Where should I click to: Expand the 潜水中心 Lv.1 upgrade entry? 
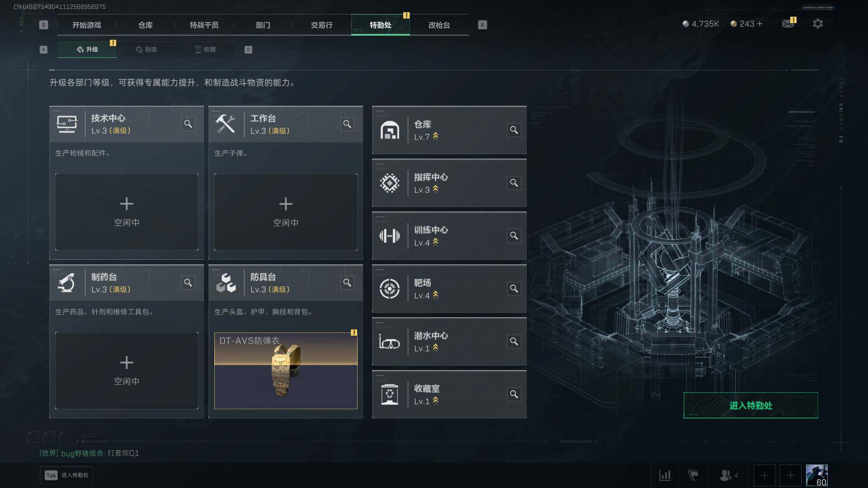[449, 342]
